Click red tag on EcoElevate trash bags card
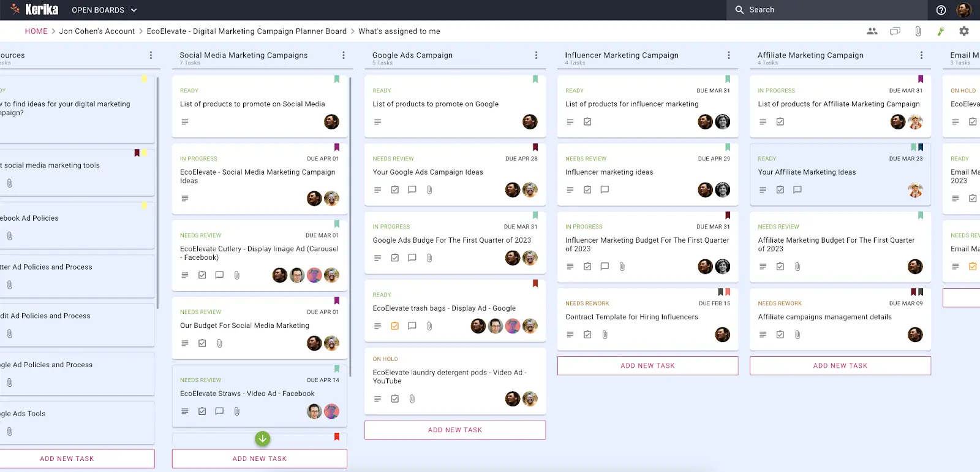The height and width of the screenshot is (472, 980). (x=535, y=283)
